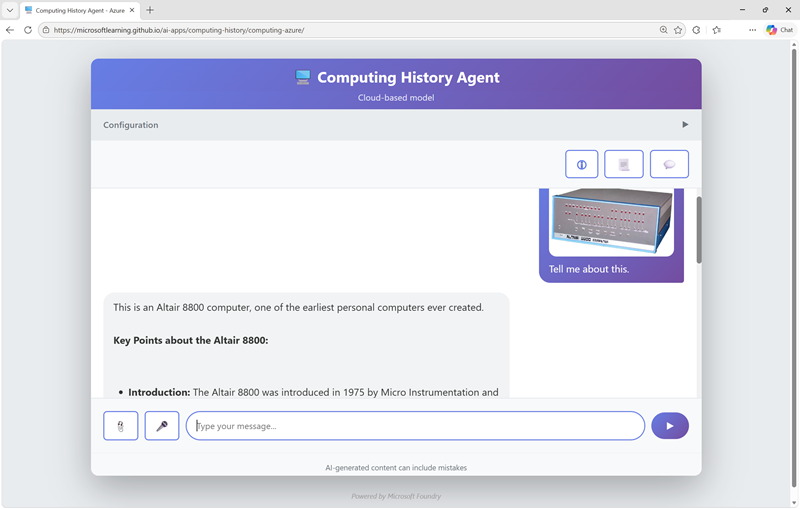Activate the microphone voice input button
Viewport: 800px width, 509px height.
click(x=162, y=426)
